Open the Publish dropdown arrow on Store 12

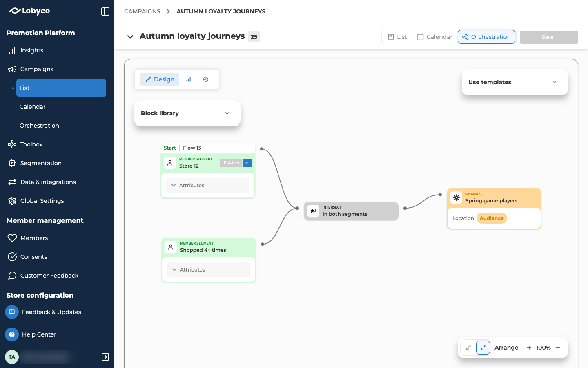tap(247, 163)
